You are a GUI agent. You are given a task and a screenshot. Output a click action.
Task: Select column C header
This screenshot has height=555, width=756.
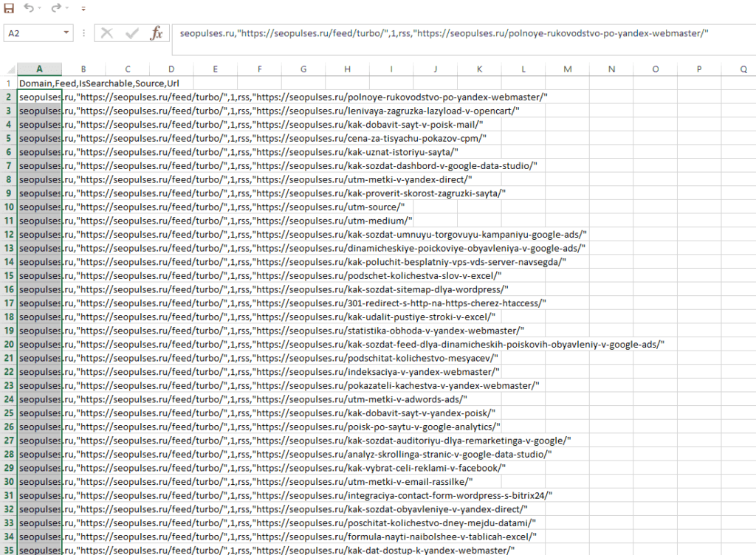pyautogui.click(x=127, y=69)
